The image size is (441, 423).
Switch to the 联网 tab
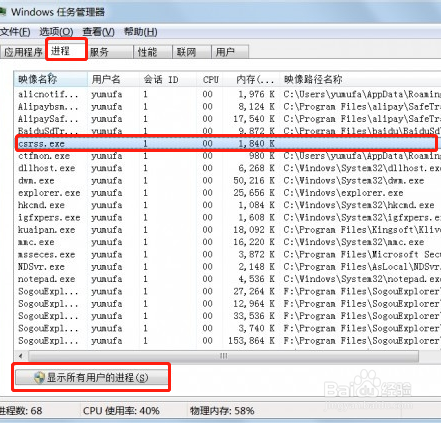point(192,52)
